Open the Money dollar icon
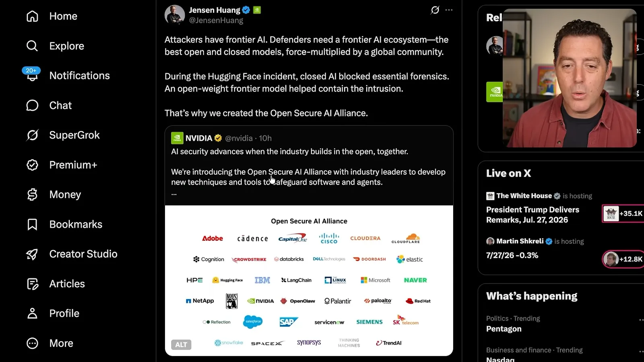644x362 pixels. pyautogui.click(x=32, y=195)
